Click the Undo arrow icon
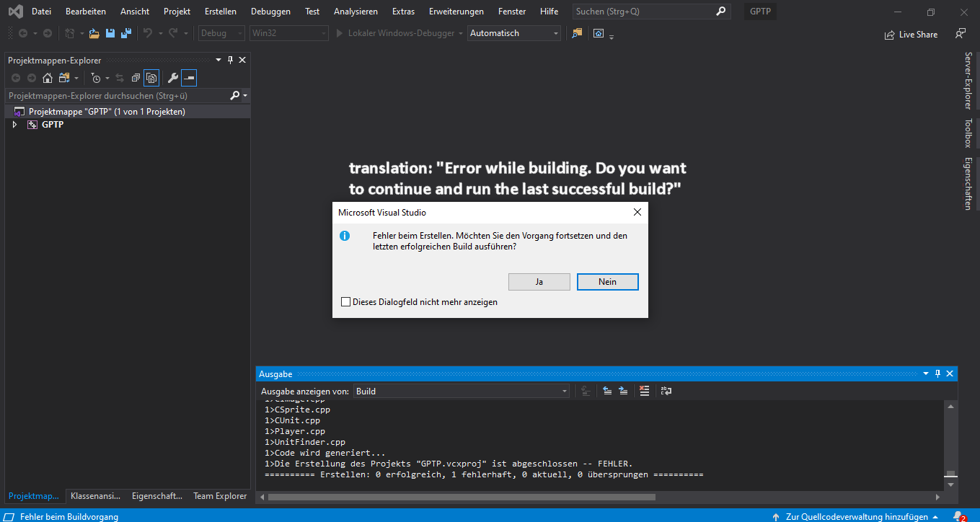980x522 pixels. pyautogui.click(x=147, y=33)
